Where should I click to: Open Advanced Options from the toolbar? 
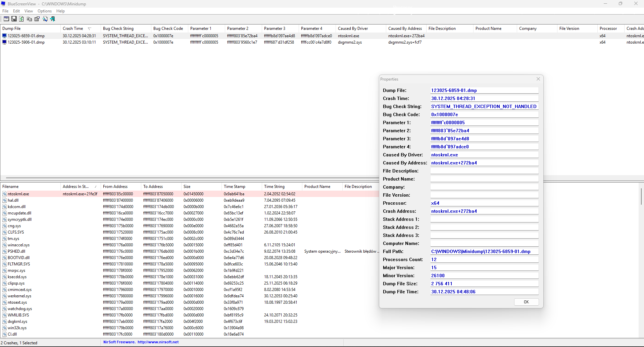click(6, 19)
